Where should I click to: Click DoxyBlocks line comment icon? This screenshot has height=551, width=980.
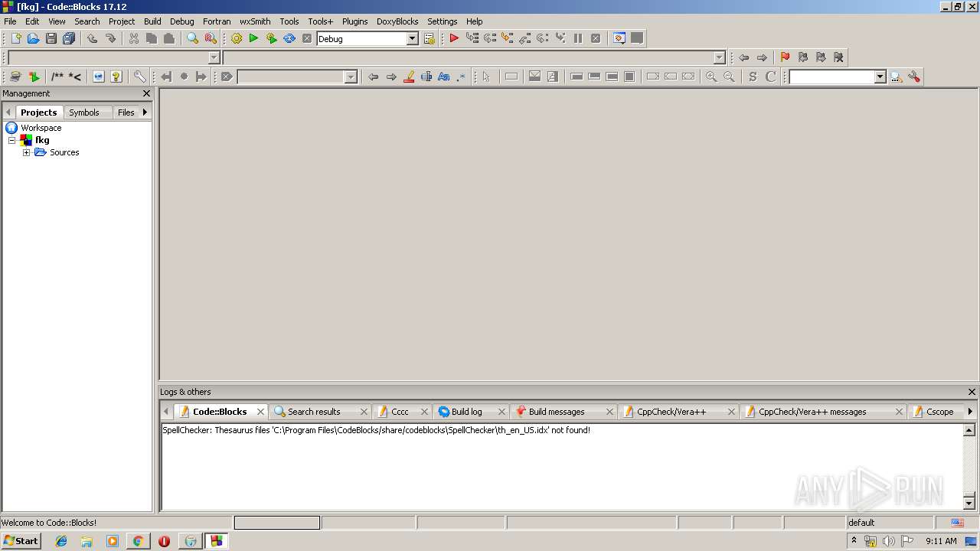(75, 77)
